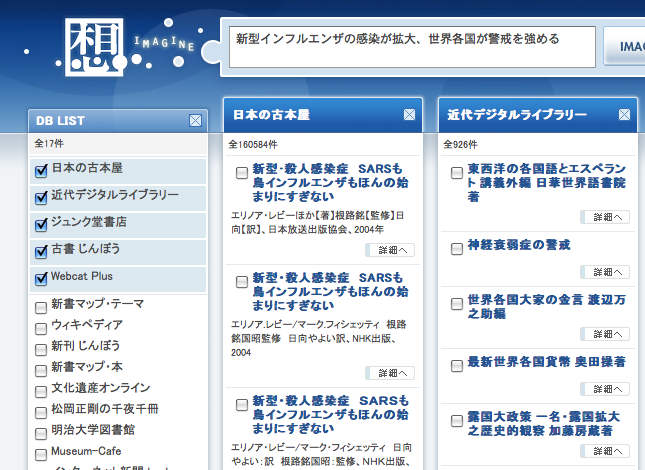Open third 新型・殺人感染症 title with 日向やよい:訳
The height and width of the screenshot is (470, 645).
click(330, 414)
